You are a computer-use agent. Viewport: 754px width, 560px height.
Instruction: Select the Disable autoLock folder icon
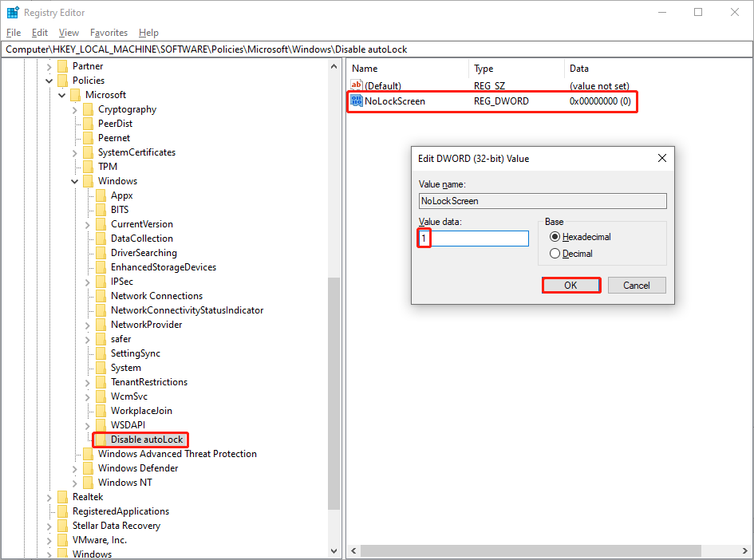pyautogui.click(x=101, y=440)
